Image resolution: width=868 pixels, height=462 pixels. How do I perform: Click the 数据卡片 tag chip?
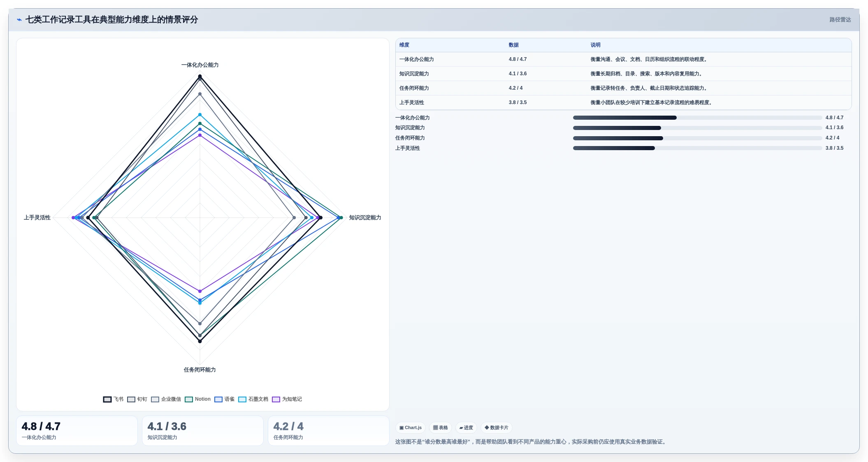496,428
